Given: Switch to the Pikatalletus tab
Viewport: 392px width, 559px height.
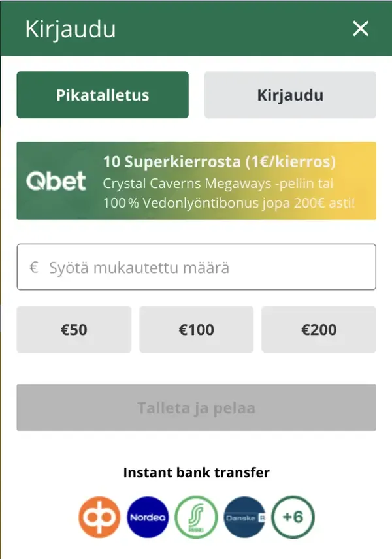Looking at the screenshot, I should [x=103, y=95].
